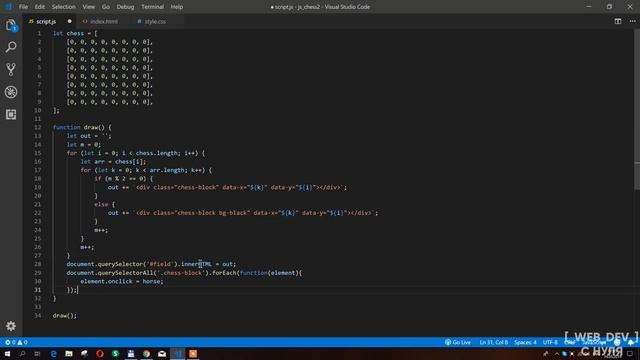Change file encoding UTF-8
The width and height of the screenshot is (640, 360).
coord(550,342)
